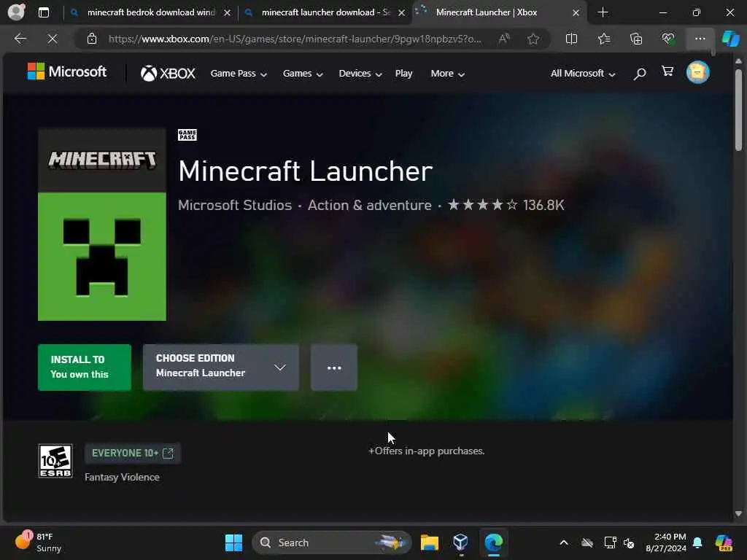Open the Windows Start menu
The width and height of the screenshot is (747, 560).
pos(233,542)
